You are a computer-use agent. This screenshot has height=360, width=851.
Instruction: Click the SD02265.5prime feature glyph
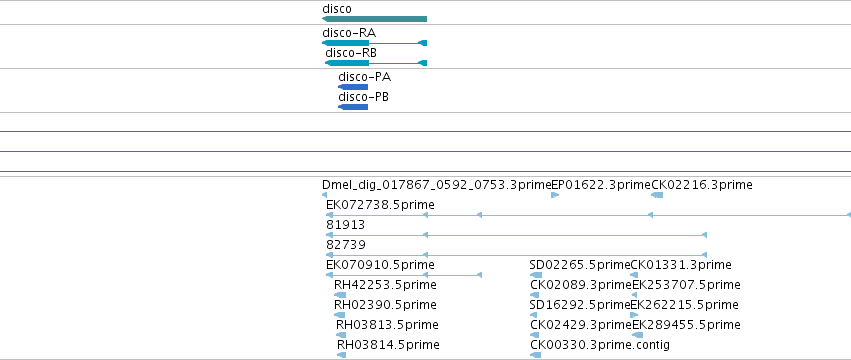536,275
